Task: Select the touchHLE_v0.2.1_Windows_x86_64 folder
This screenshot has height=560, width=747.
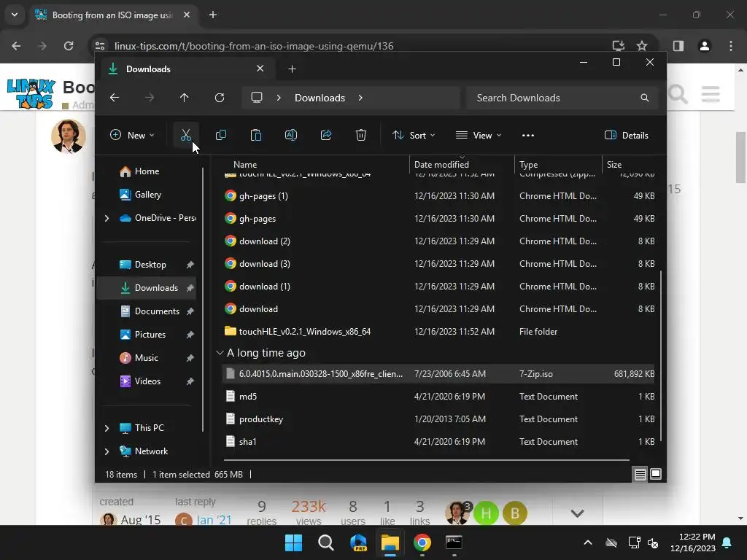Action: pos(438,332)
